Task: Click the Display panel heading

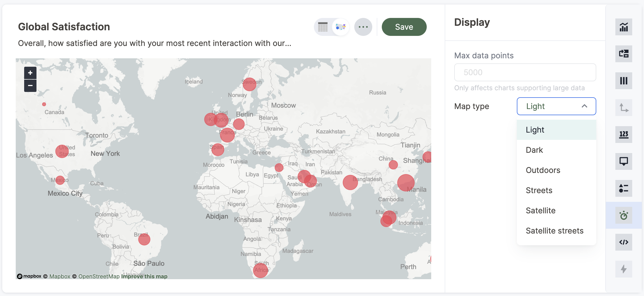Action: point(472,22)
